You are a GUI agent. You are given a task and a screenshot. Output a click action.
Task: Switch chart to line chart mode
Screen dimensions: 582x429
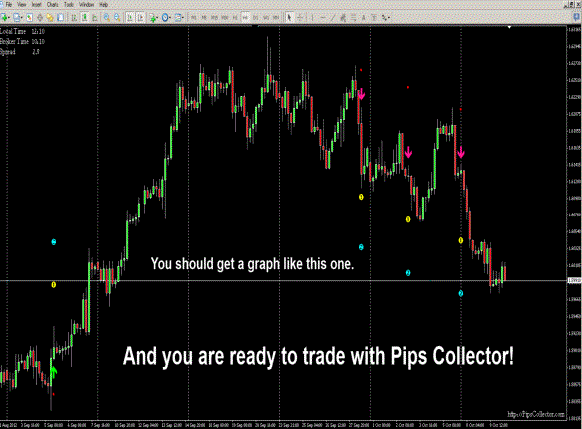pyautogui.click(x=95, y=17)
